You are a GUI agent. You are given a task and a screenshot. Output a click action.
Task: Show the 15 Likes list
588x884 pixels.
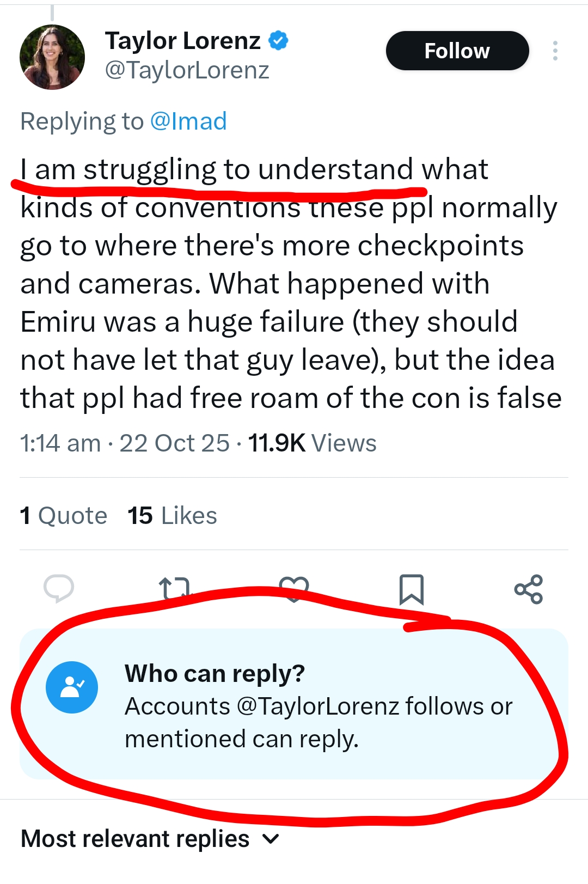[172, 516]
